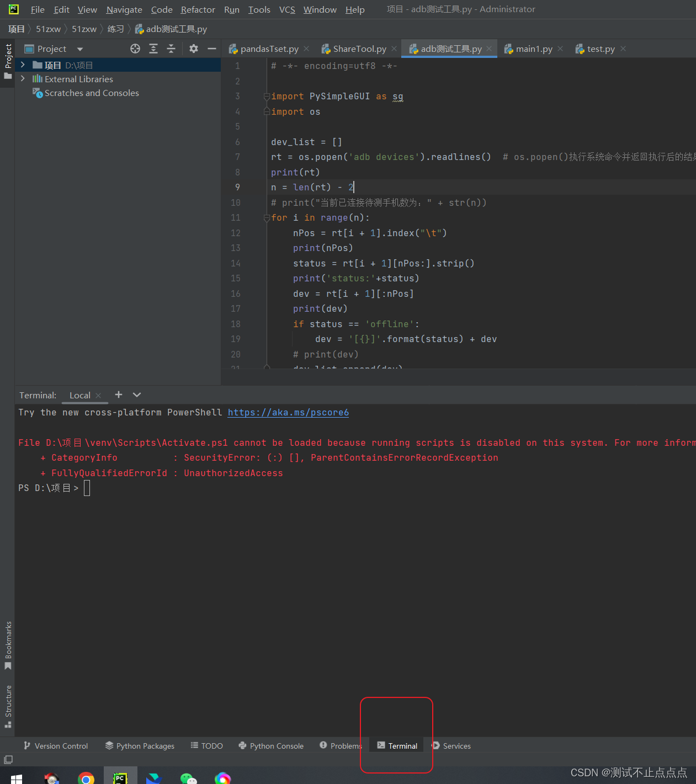Collapse code fold marker at import PySimpleGUI line
This screenshot has width=696, height=784.
point(267,97)
